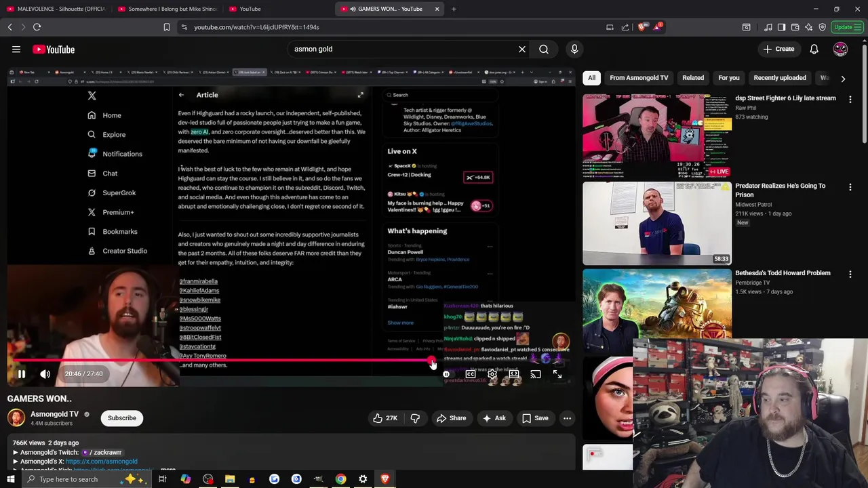Go back with browser back arrow
The image size is (868, 488).
point(9,27)
